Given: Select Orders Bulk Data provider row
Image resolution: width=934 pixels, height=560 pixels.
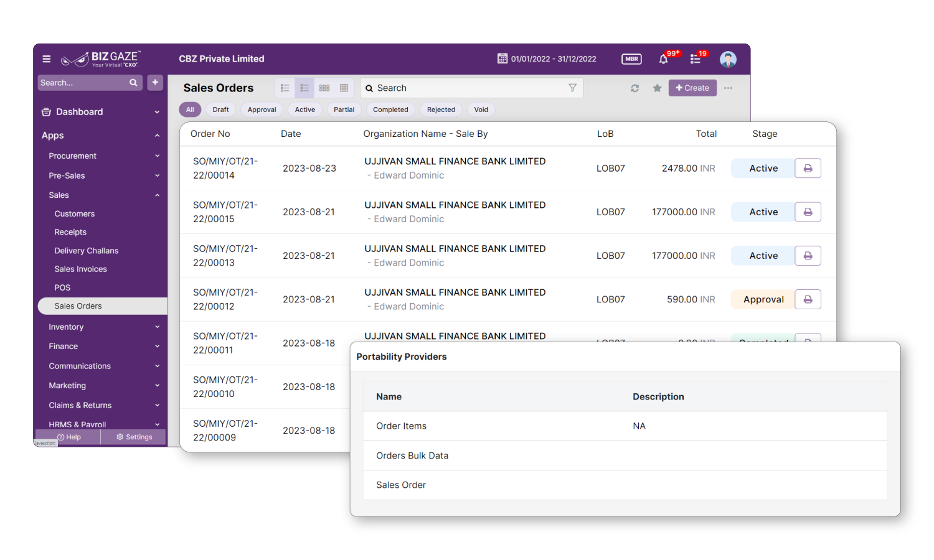Looking at the screenshot, I should pyautogui.click(x=625, y=455).
